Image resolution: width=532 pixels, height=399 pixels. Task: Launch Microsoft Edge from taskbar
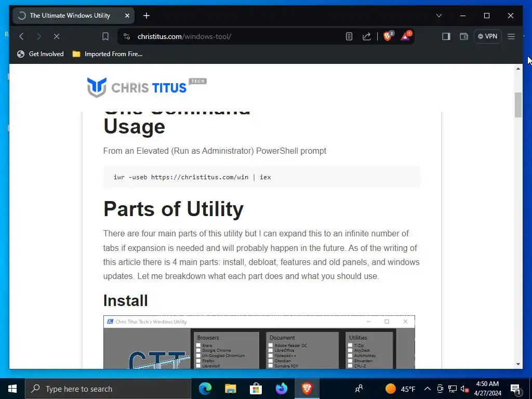pos(205,389)
